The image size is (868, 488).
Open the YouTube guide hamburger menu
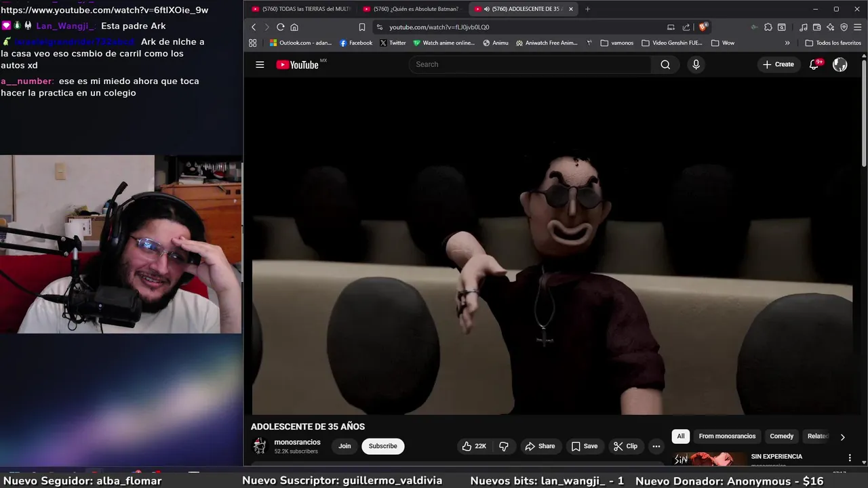(x=260, y=64)
